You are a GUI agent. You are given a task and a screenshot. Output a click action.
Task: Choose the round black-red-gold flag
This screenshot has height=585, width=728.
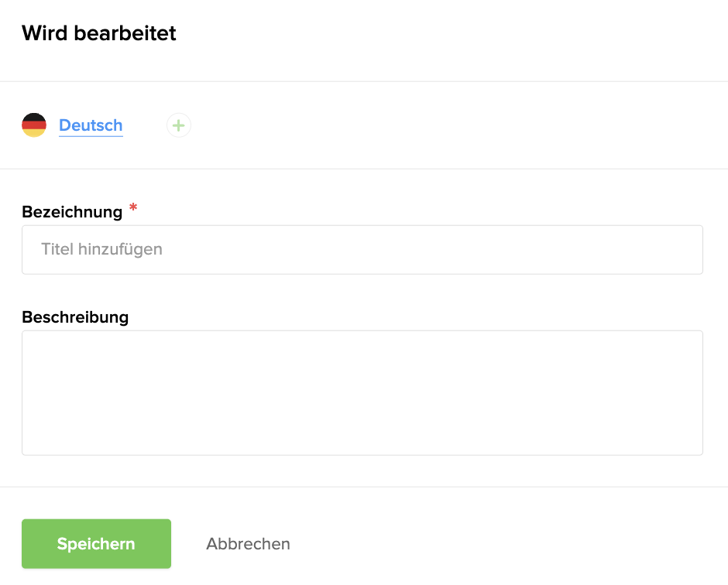pyautogui.click(x=34, y=125)
